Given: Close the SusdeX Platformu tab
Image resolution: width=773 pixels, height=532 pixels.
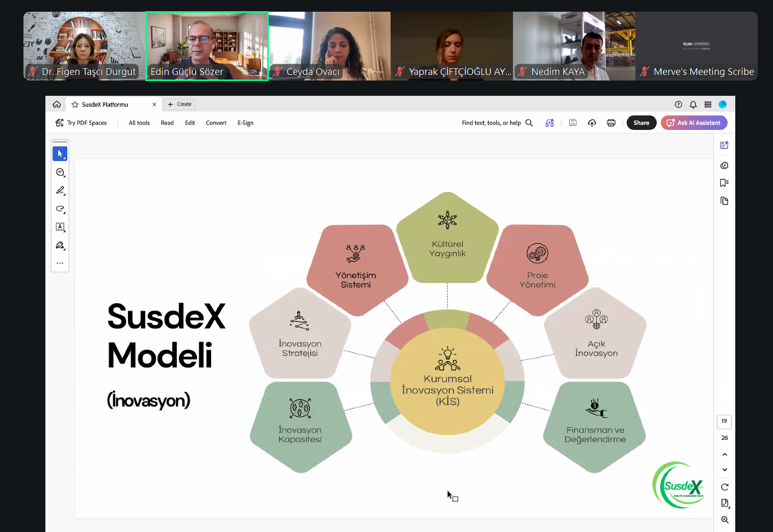Looking at the screenshot, I should click(154, 104).
